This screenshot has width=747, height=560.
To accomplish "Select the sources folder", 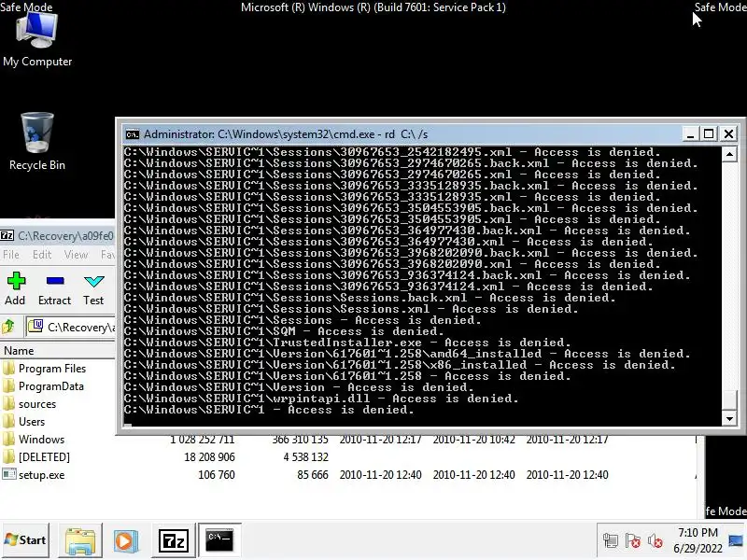I will pos(30,404).
